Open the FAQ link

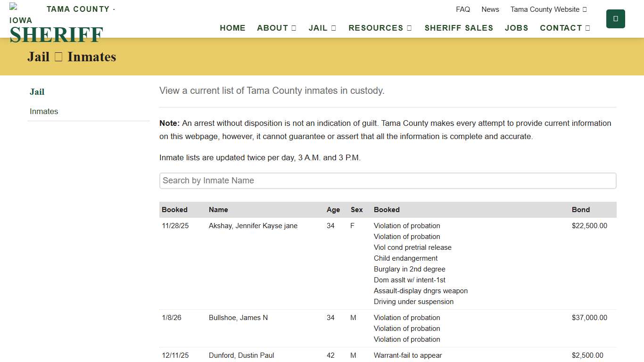pyautogui.click(x=462, y=9)
